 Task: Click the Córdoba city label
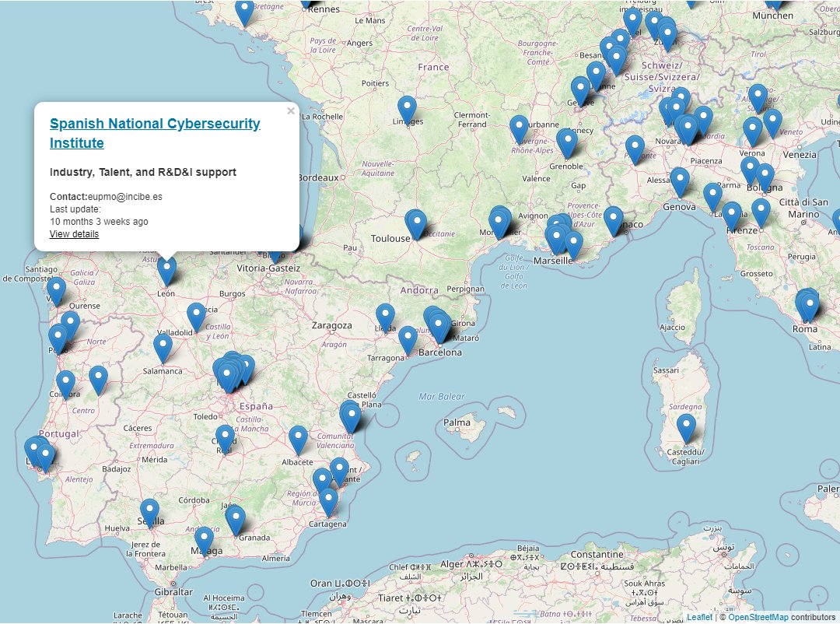pyautogui.click(x=194, y=500)
